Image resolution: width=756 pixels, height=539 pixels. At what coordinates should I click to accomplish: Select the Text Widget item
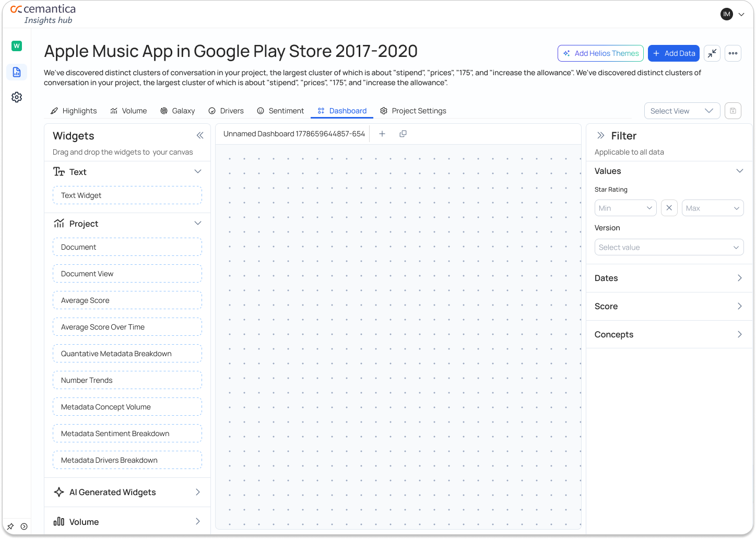click(127, 195)
